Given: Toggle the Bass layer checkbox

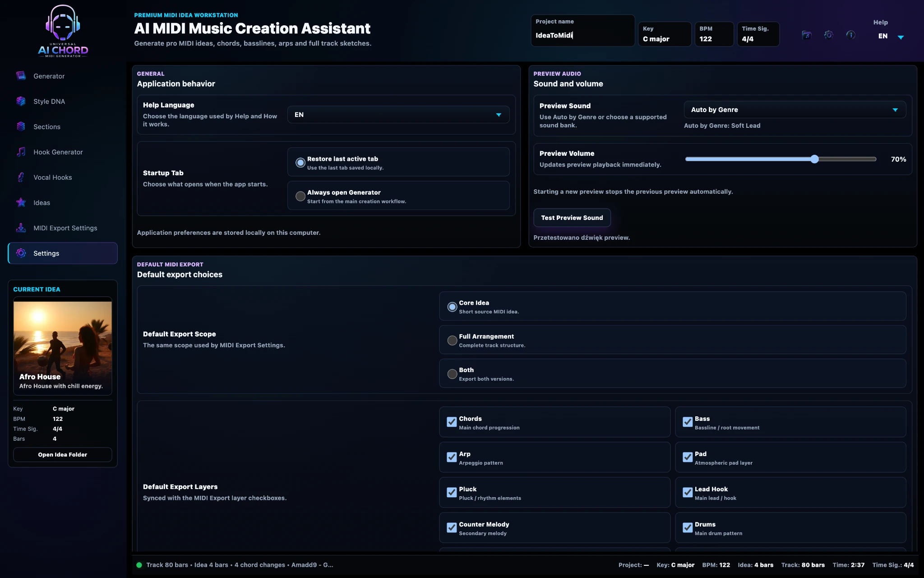Looking at the screenshot, I should 688,422.
